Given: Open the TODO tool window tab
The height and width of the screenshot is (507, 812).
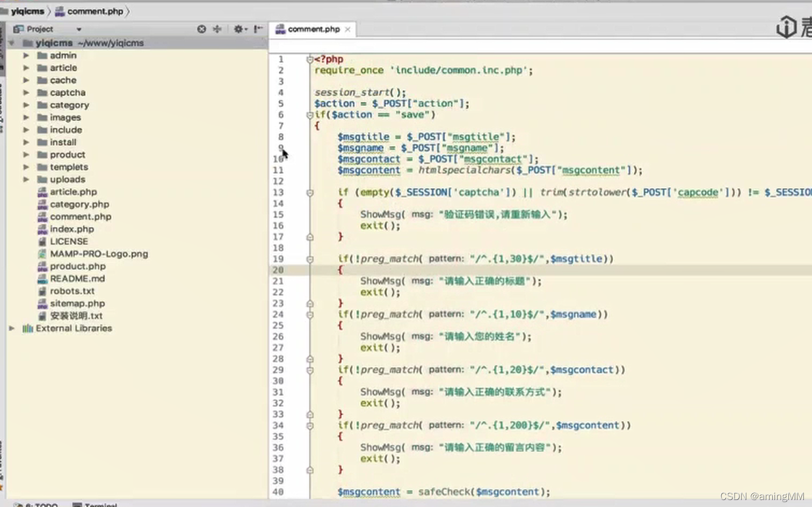Looking at the screenshot, I should (37, 505).
